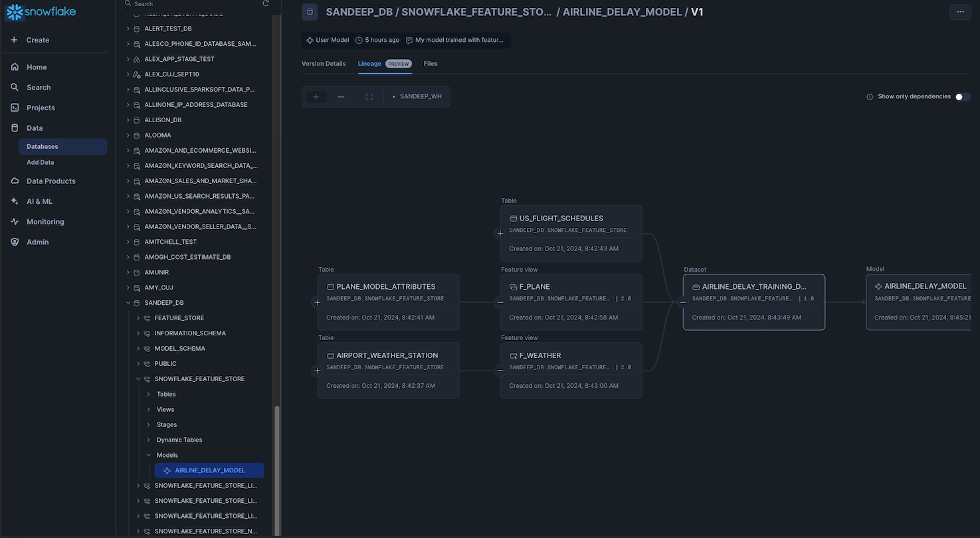Viewport: 980px width, 538px height.
Task: Collapse the SANDEEP_DB database
Action: pyautogui.click(x=128, y=302)
